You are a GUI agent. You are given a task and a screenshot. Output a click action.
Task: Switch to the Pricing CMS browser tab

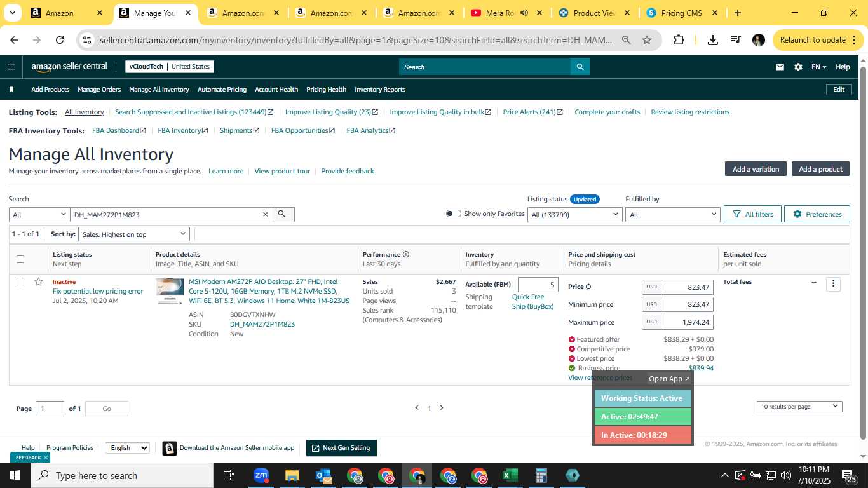pyautogui.click(x=681, y=13)
